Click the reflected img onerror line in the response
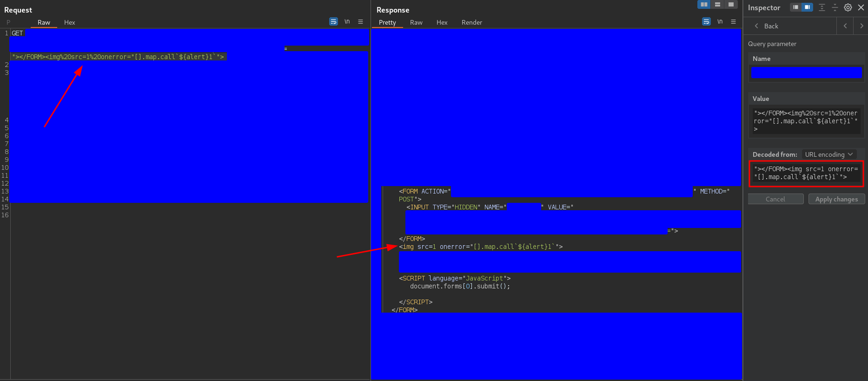The height and width of the screenshot is (381, 868). (x=481, y=247)
